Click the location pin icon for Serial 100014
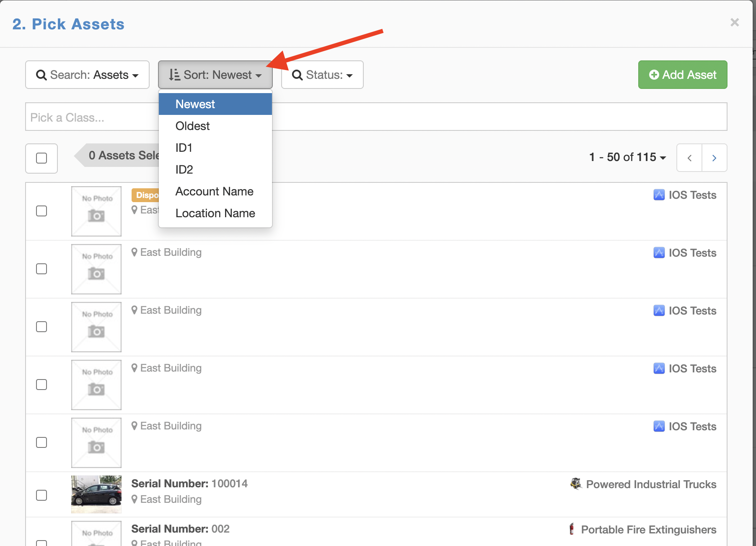 135,499
